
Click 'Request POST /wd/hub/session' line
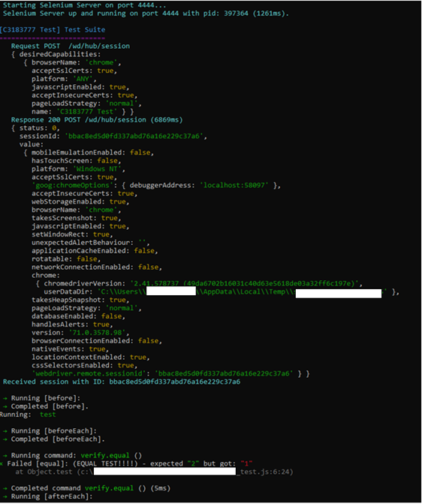71,47
